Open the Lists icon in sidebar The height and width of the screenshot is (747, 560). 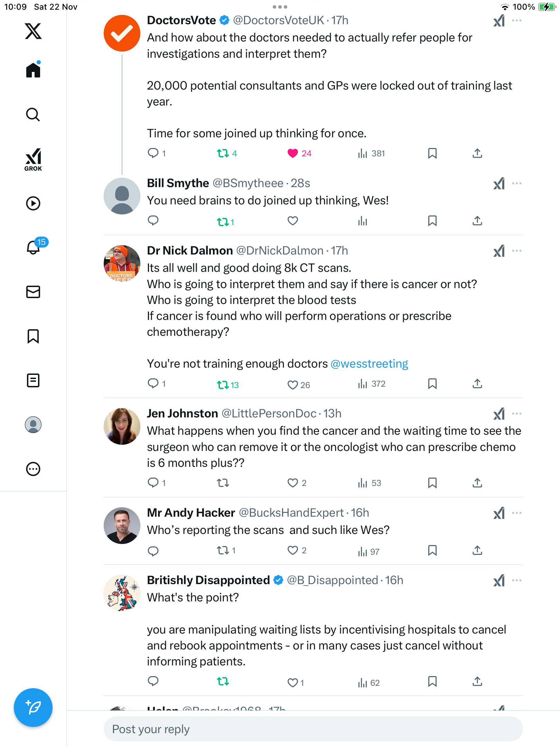point(33,380)
